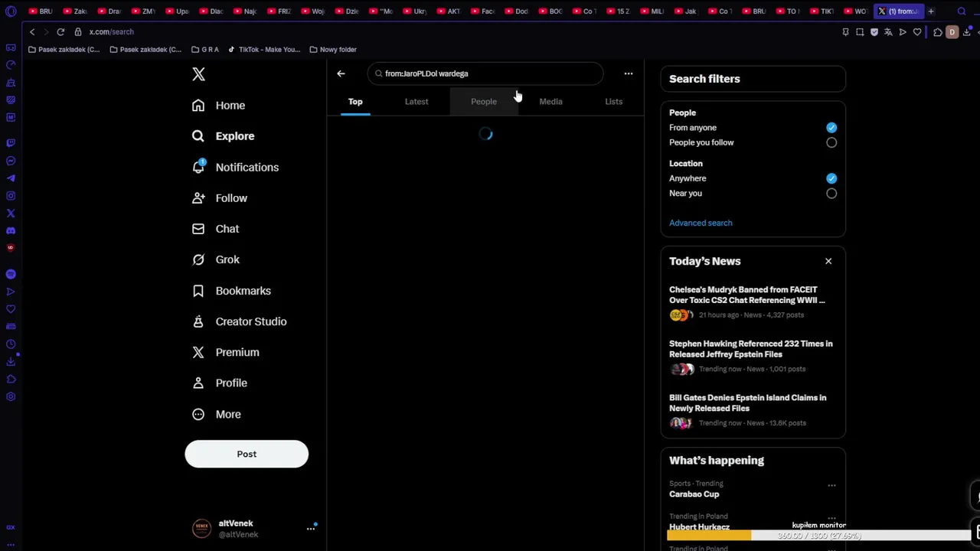The height and width of the screenshot is (551, 980).
Task: Open History clock in the Opera sidebar
Action: [x=11, y=344]
